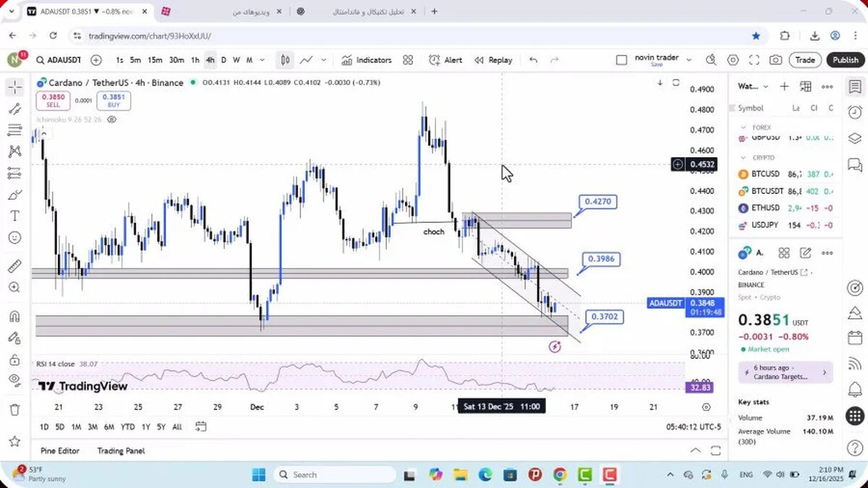This screenshot has width=868, height=488.
Task: Open the Indicators dialog
Action: point(367,60)
